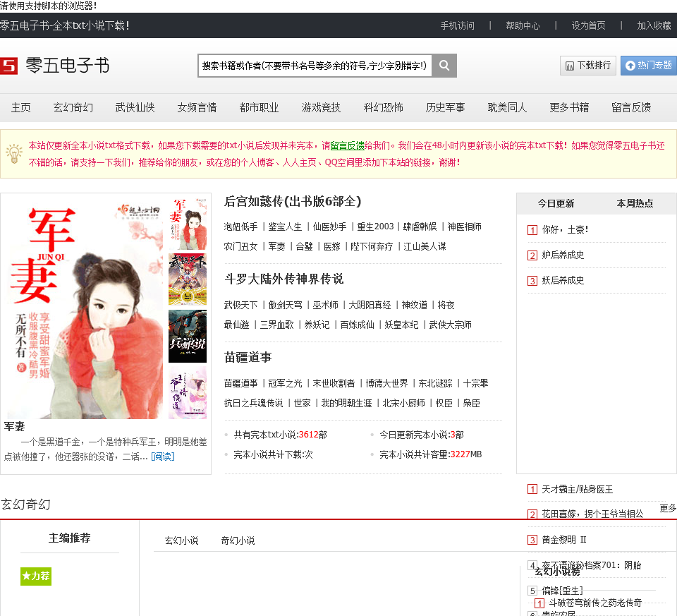Click the large 军妻 book cover
Screen dimensions: 677x616
(x=85, y=308)
